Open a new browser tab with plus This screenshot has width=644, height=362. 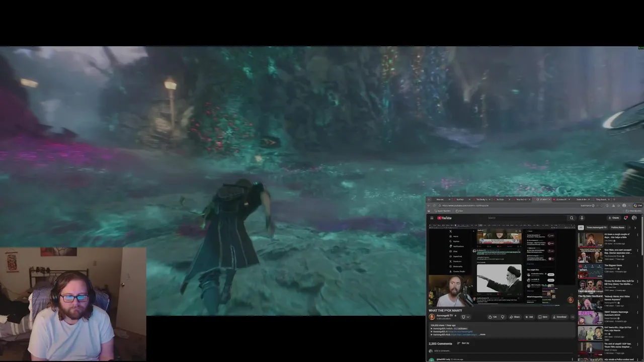point(614,200)
